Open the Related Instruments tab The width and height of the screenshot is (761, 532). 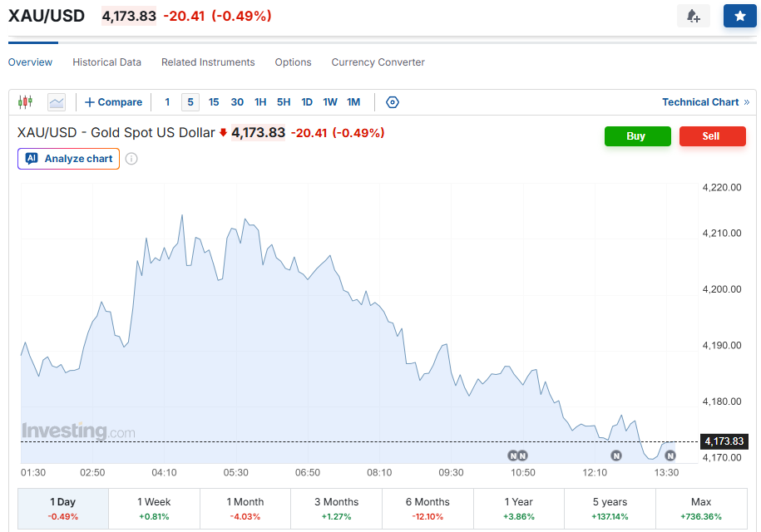click(x=208, y=62)
